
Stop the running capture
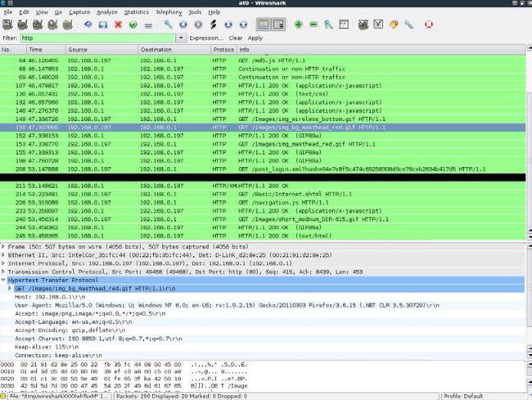52,25
